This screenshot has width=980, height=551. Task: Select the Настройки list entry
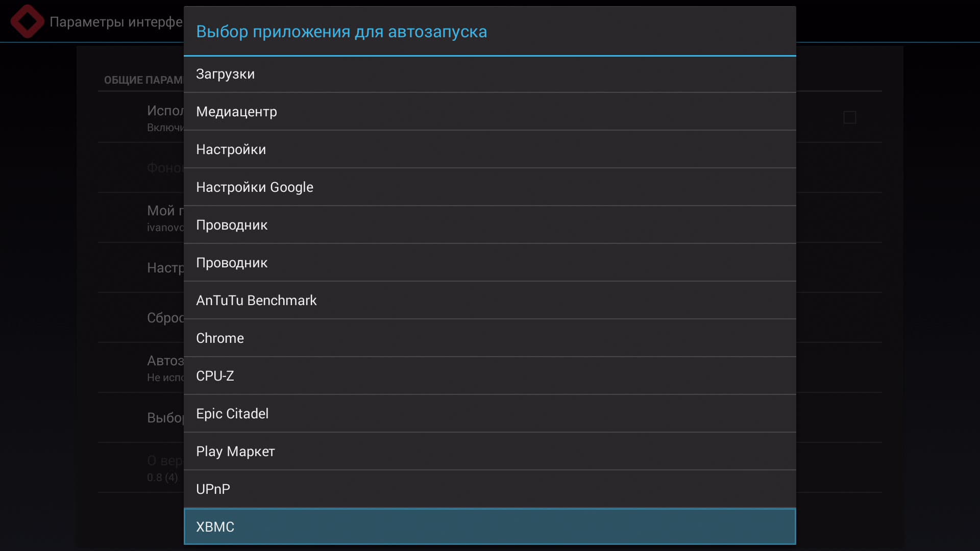pyautogui.click(x=489, y=149)
